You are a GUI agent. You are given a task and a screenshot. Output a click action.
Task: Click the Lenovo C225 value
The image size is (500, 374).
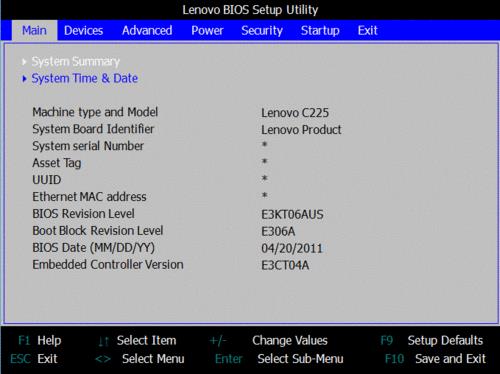295,113
